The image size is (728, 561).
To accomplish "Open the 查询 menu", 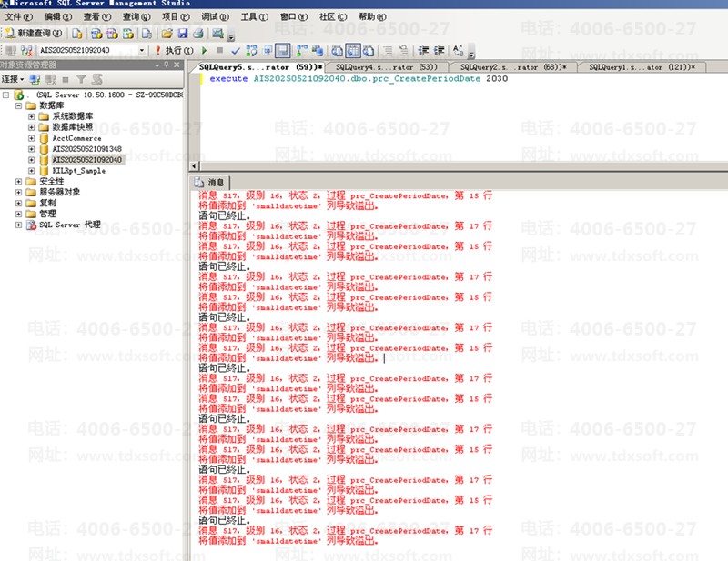I will [x=135, y=17].
